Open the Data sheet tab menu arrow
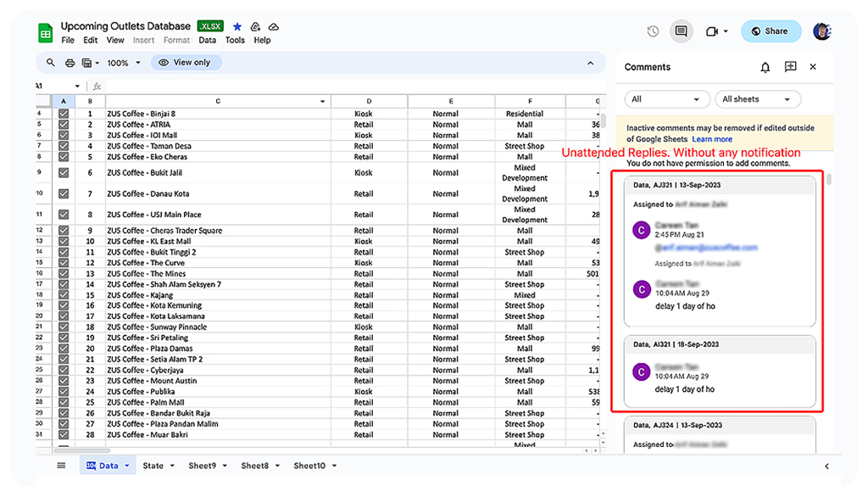The width and height of the screenshot is (868, 497). click(x=127, y=466)
